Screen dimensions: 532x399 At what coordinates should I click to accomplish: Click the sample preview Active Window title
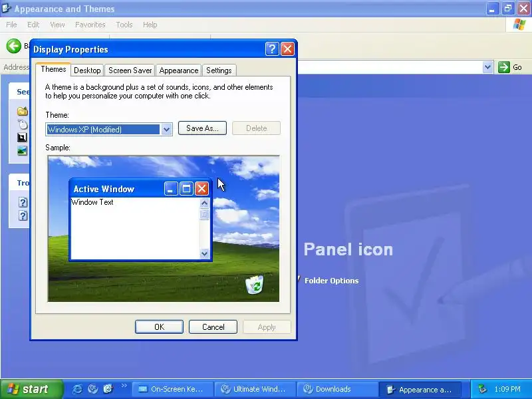pos(104,189)
